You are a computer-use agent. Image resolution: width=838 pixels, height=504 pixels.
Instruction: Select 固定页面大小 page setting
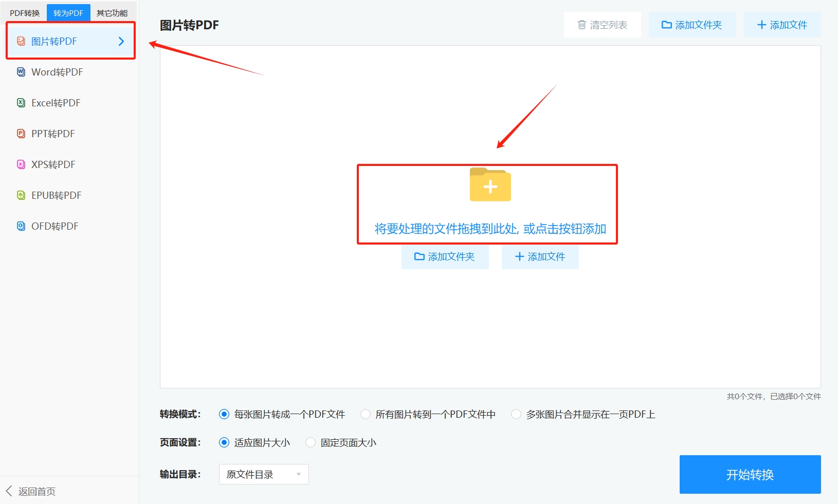[x=311, y=442]
